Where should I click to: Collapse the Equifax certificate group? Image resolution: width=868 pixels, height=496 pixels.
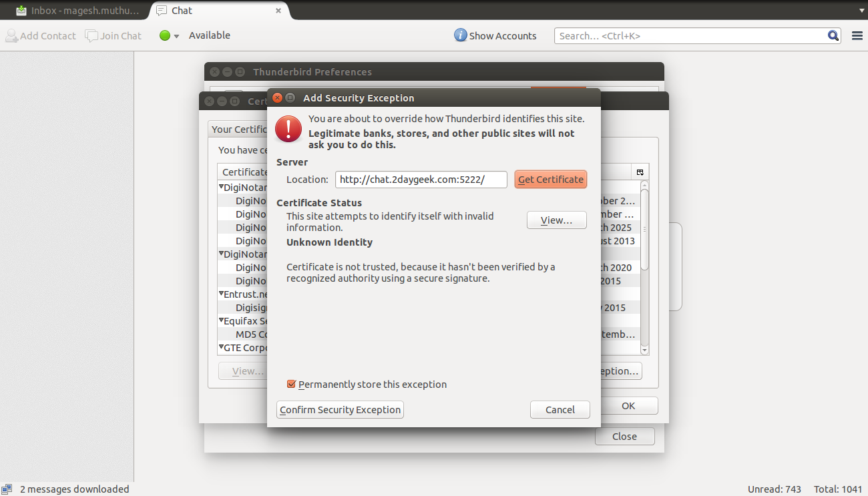coord(221,320)
